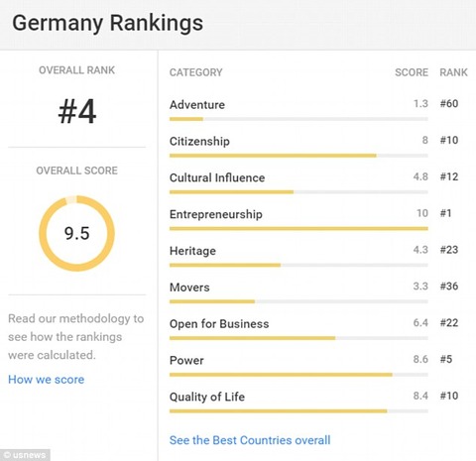Select the Citizenship category label

[x=199, y=142]
